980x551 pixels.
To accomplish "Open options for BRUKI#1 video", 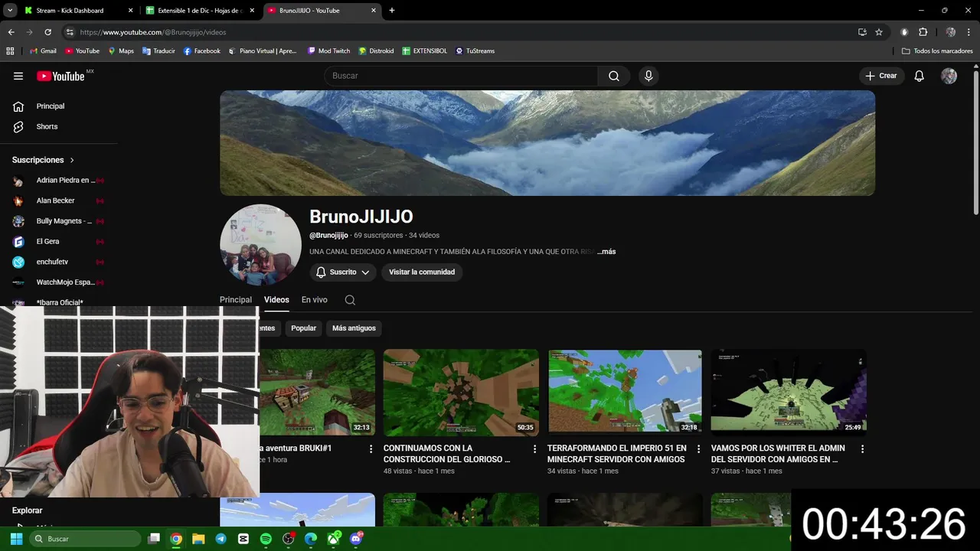I will pos(371,449).
